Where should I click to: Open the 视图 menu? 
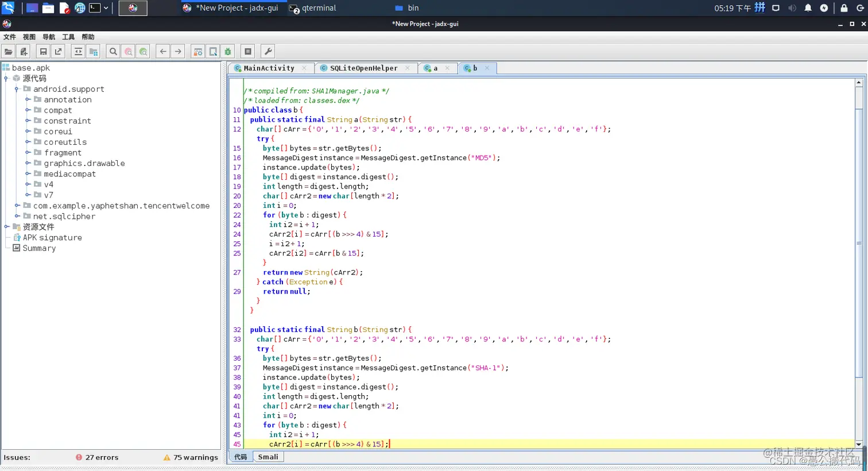click(x=29, y=37)
